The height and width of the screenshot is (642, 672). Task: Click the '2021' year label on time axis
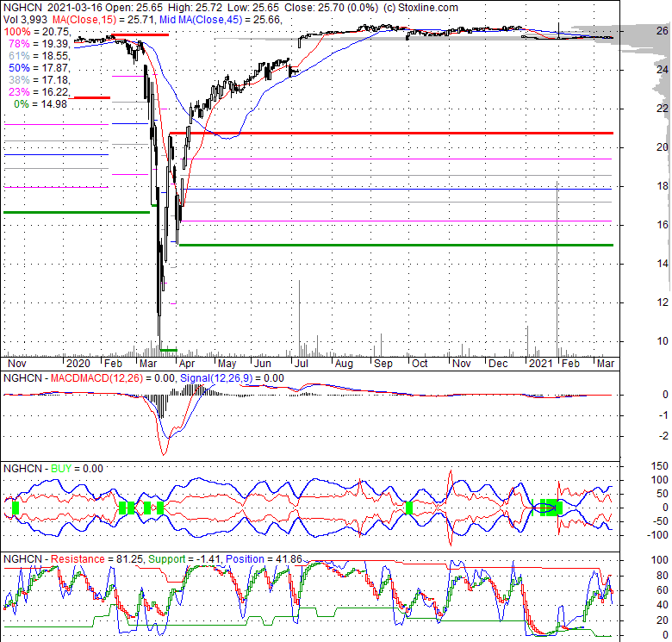click(541, 364)
